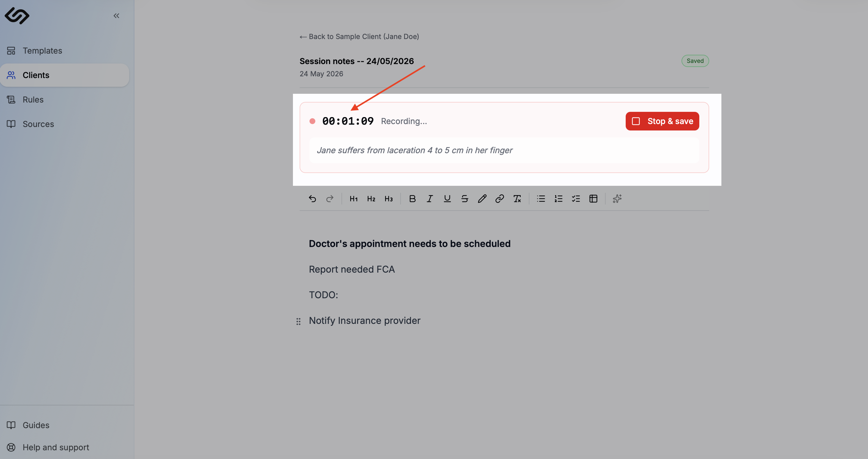Image resolution: width=868 pixels, height=459 pixels.
Task: Toggle bold formatting
Action: point(412,199)
